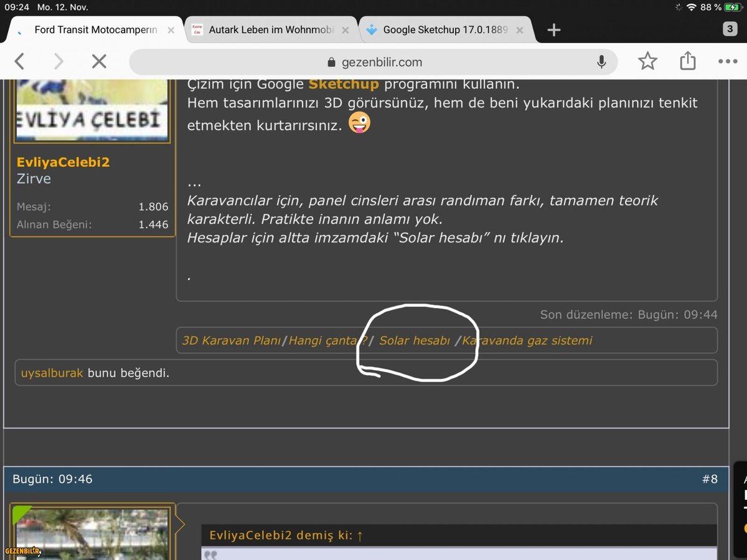Tap the tab counter showing 3
This screenshot has width=747, height=560.
729,29
